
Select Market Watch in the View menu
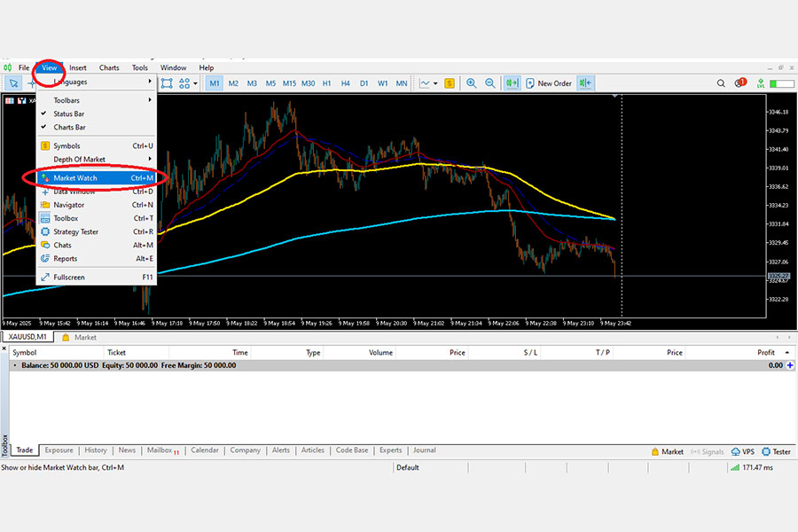tap(97, 177)
